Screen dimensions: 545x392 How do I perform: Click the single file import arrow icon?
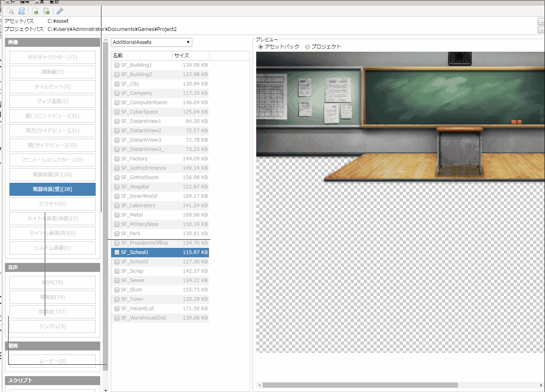[35, 11]
